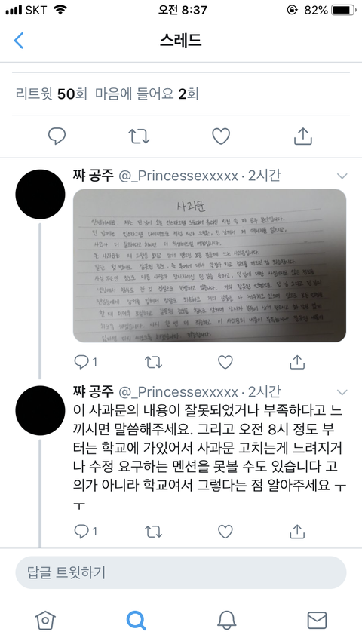Image resolution: width=362 pixels, height=644 pixels.
Task: Like the main tweet with the heart
Action: pyautogui.click(x=221, y=136)
